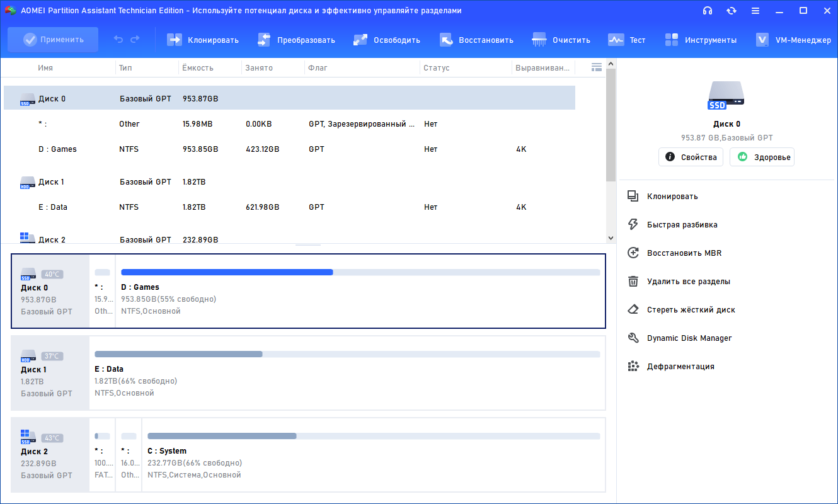Open the Тест disk test tool
The height and width of the screenshot is (504, 838).
(626, 40)
